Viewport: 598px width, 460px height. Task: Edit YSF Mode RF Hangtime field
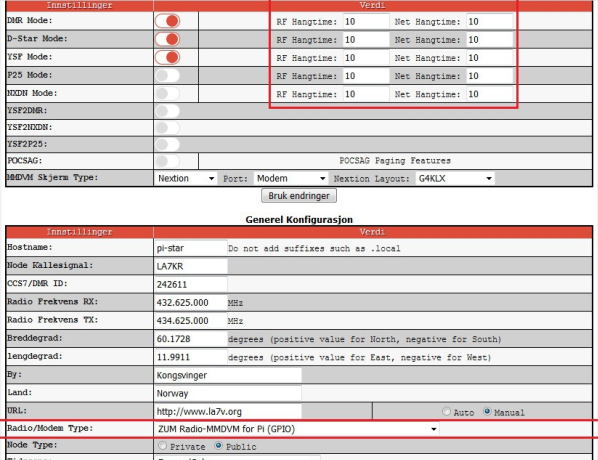tap(366, 58)
